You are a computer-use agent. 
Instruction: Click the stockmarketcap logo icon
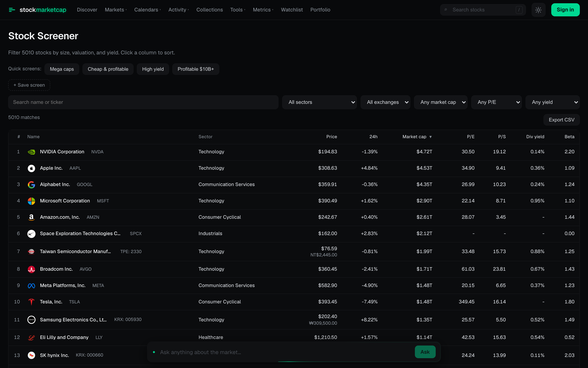pos(12,10)
